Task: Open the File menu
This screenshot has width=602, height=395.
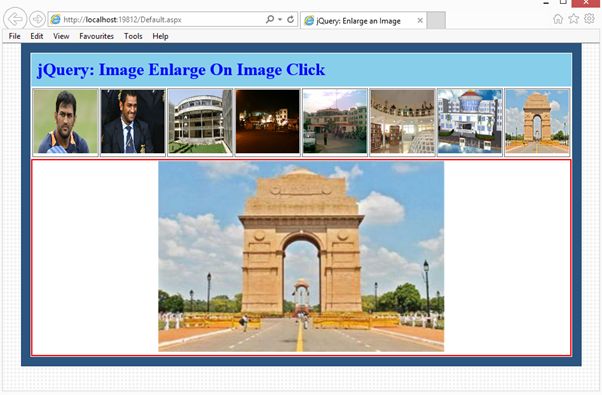Action: (15, 36)
